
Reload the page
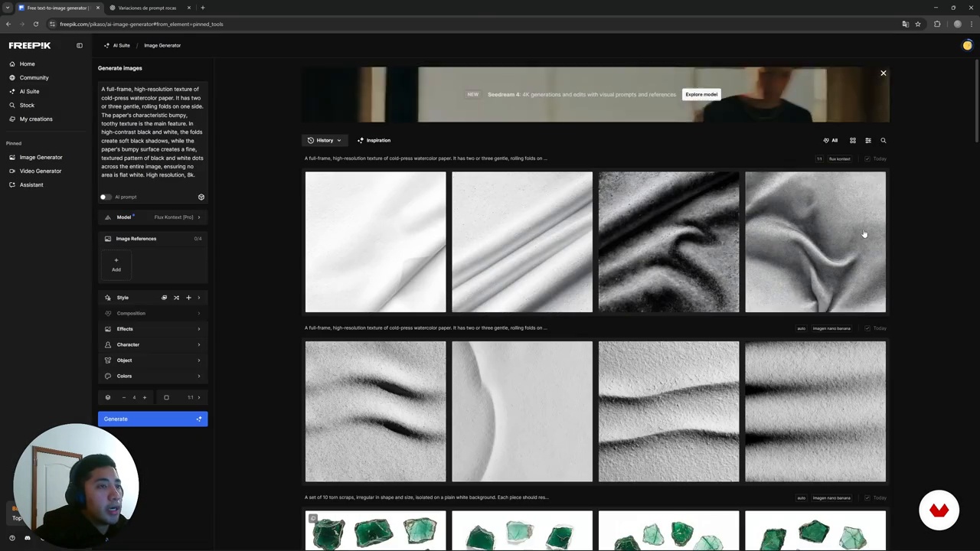click(x=35, y=24)
